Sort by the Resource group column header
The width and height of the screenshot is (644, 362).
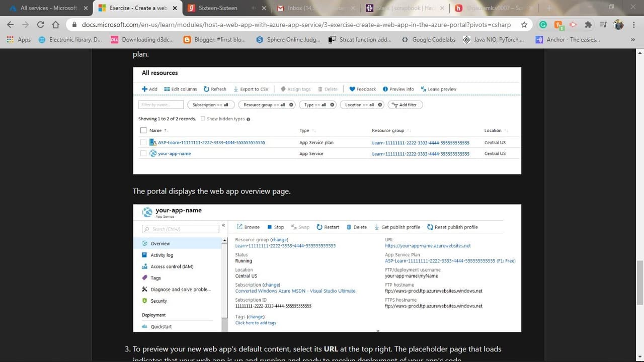[388, 130]
